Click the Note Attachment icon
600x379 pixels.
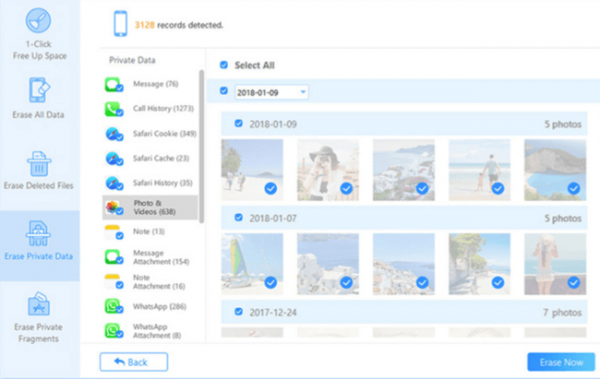(114, 281)
